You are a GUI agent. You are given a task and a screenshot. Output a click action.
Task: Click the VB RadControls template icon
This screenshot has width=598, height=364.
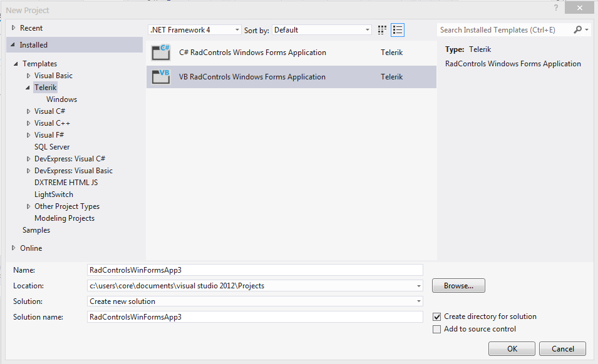(x=161, y=77)
